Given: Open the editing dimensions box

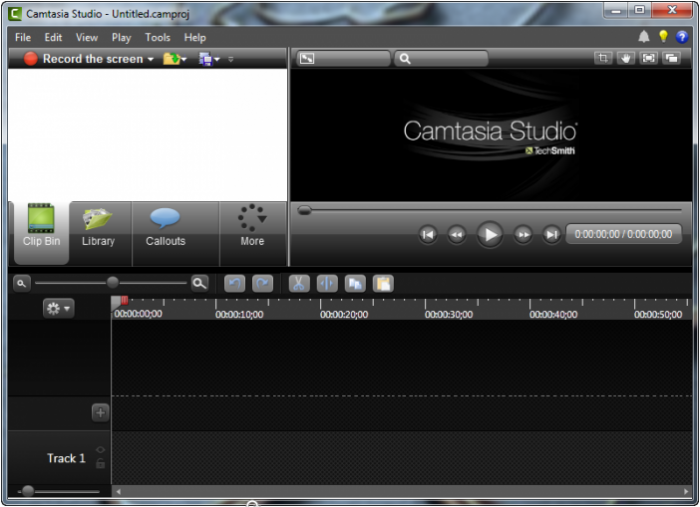Looking at the screenshot, I should pos(343,58).
